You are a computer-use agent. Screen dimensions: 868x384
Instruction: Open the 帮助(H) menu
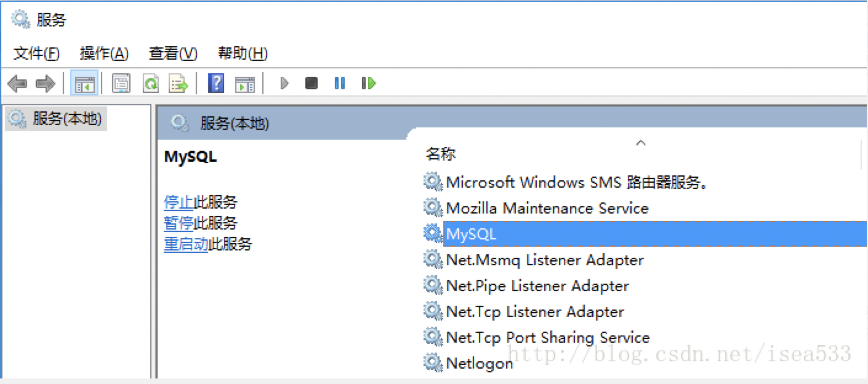[x=243, y=54]
